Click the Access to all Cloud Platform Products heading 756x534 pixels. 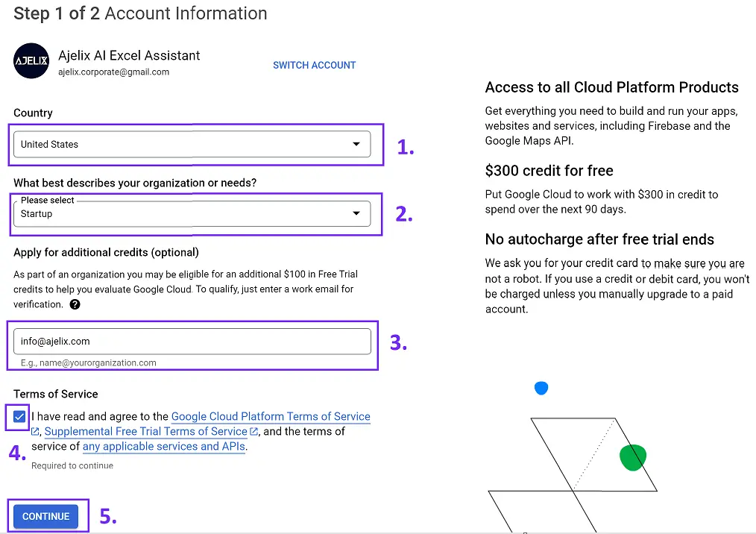click(612, 87)
